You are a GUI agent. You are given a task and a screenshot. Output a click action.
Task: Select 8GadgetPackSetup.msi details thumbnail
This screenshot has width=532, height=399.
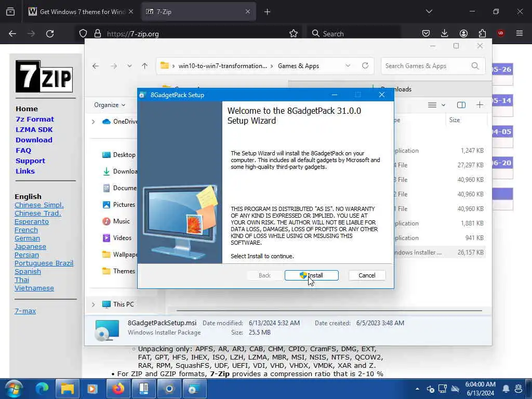(107, 330)
